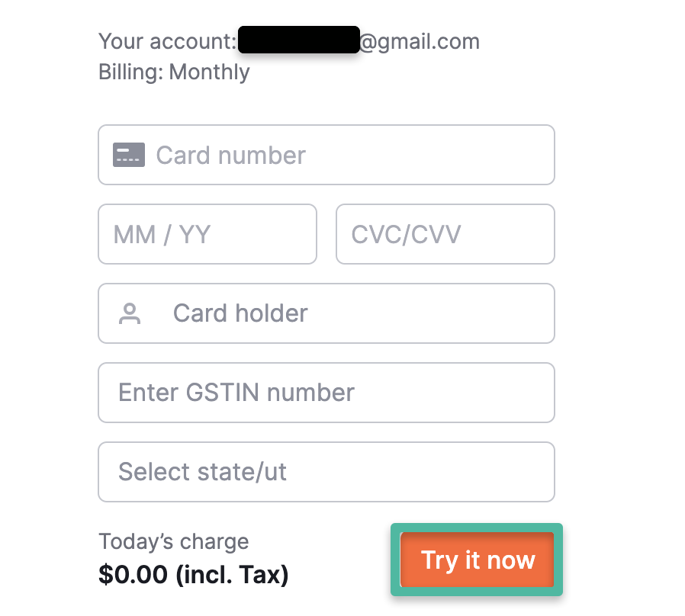Open state/ut picker for GST details
685x616 pixels.
pyautogui.click(x=326, y=472)
